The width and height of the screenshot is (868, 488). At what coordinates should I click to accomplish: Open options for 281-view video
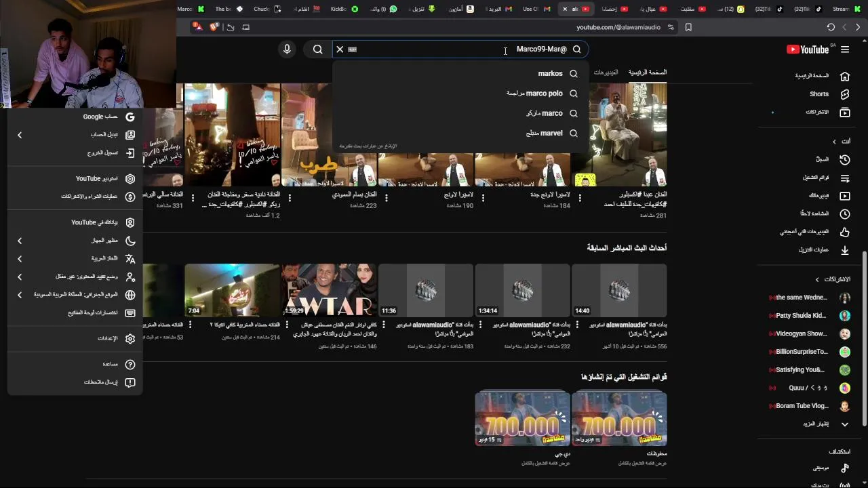pyautogui.click(x=580, y=198)
